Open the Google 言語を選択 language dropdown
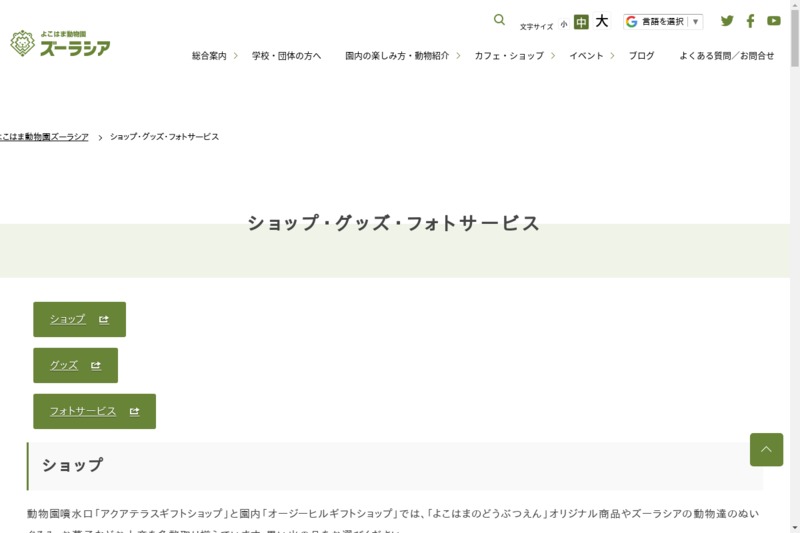Viewport: 800px width, 533px height. [x=663, y=21]
